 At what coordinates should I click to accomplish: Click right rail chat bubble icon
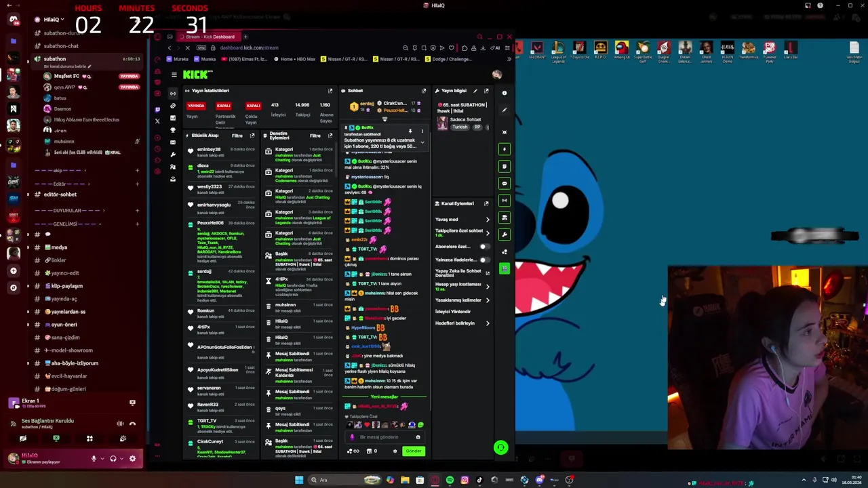coord(504,183)
